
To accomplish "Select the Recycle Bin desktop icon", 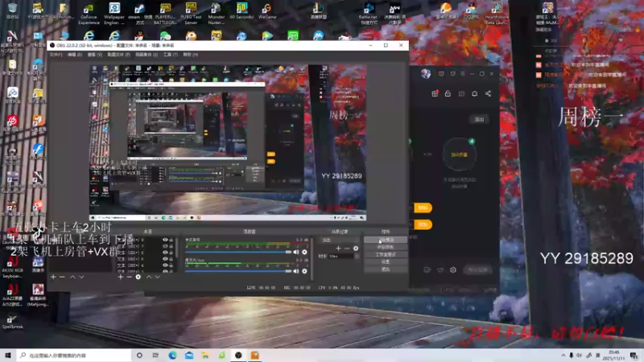I will [x=12, y=11].
